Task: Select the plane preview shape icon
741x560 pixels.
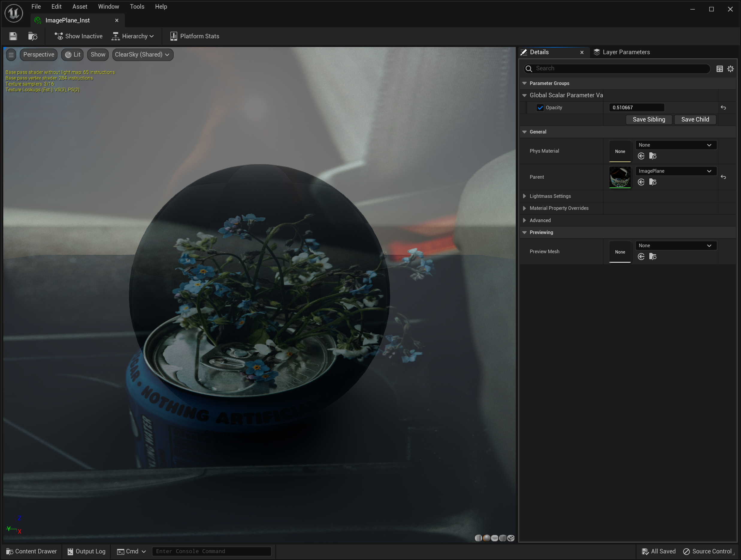Action: pyautogui.click(x=494, y=538)
